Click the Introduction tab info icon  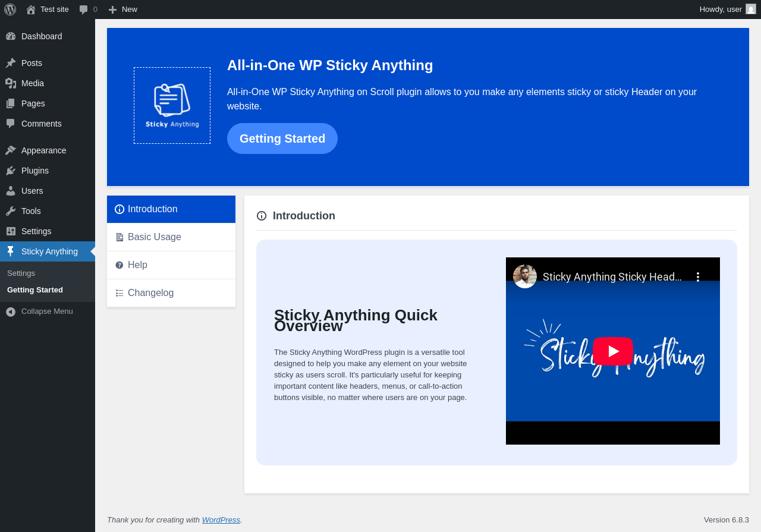[x=120, y=209]
